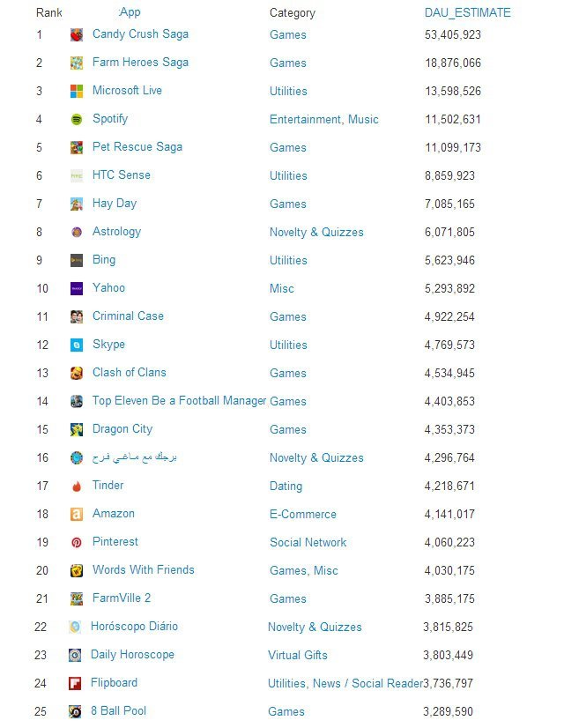Click the Dating category link
The width and height of the screenshot is (564, 728).
tap(286, 487)
